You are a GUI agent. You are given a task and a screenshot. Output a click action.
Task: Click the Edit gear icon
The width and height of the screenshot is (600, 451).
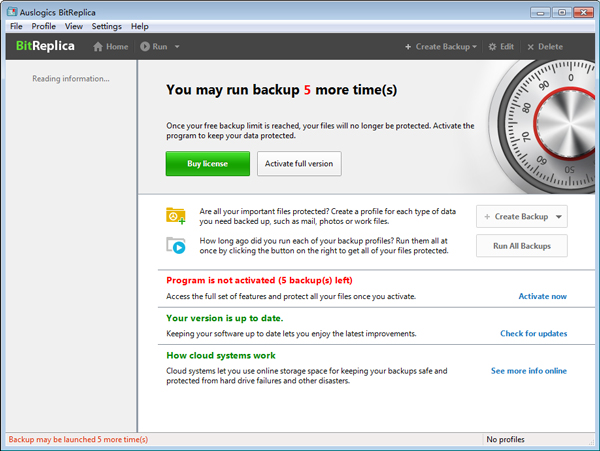click(492, 47)
